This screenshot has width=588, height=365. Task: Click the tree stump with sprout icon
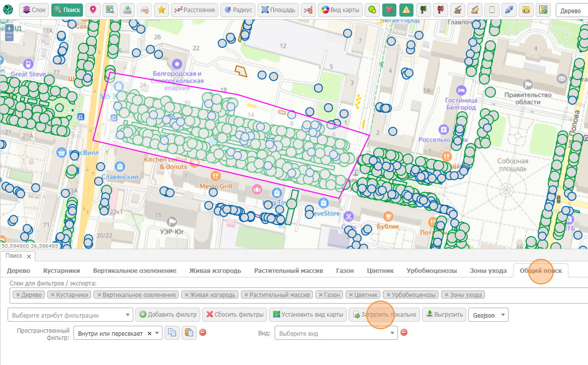pos(458,10)
